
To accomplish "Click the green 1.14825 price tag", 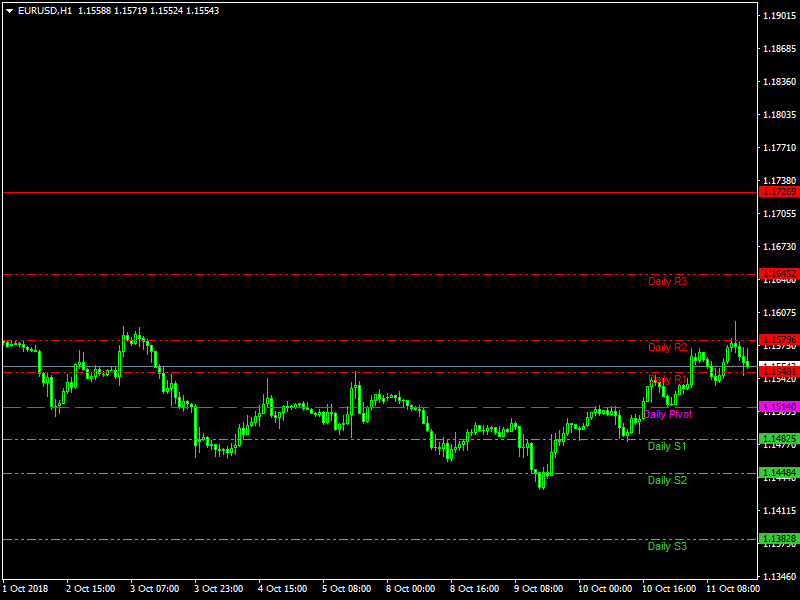I will 779,439.
